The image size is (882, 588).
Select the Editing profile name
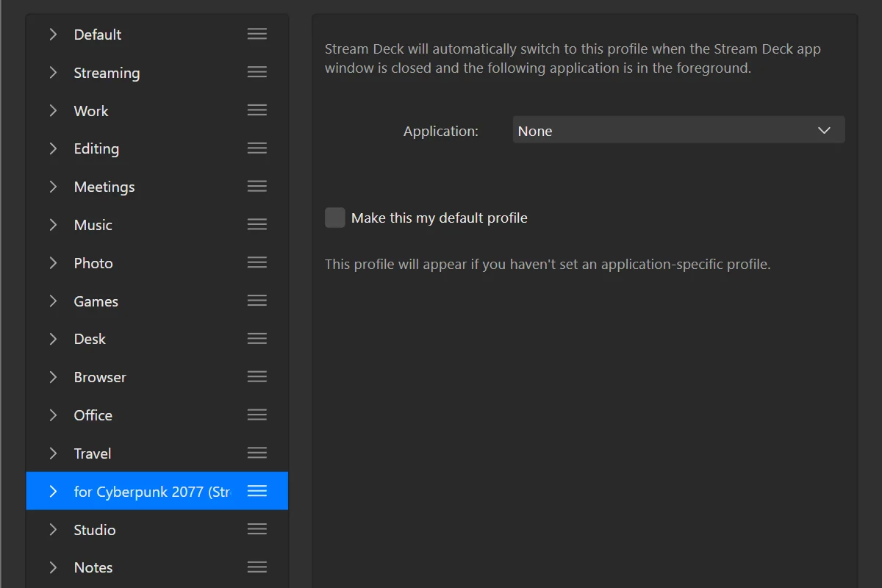(x=96, y=148)
